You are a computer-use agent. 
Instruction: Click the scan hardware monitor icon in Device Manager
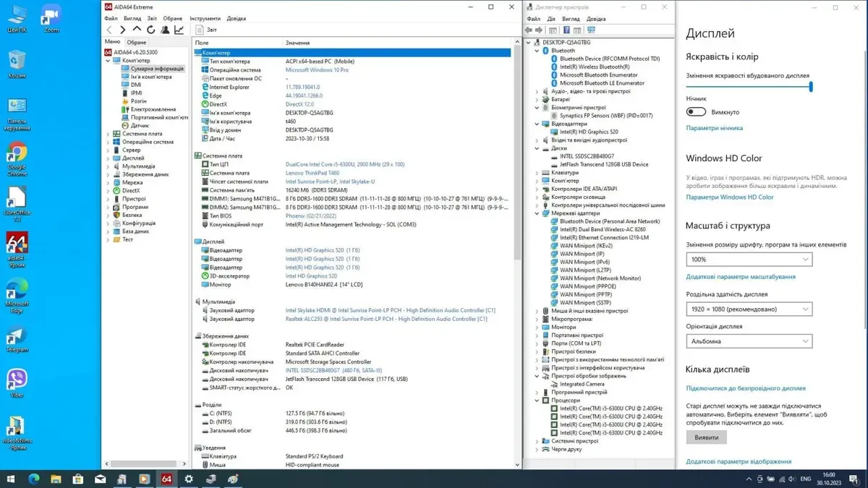tap(591, 30)
